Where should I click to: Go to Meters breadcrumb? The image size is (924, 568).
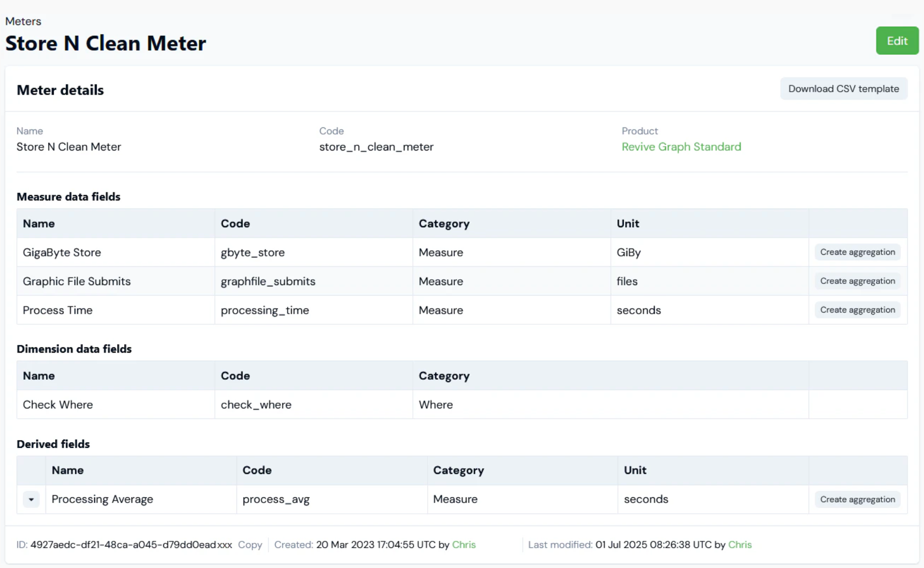click(x=23, y=21)
